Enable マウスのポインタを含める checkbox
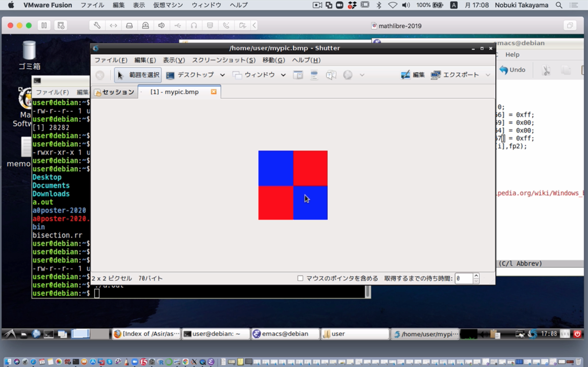The height and width of the screenshot is (367, 588). click(x=300, y=278)
